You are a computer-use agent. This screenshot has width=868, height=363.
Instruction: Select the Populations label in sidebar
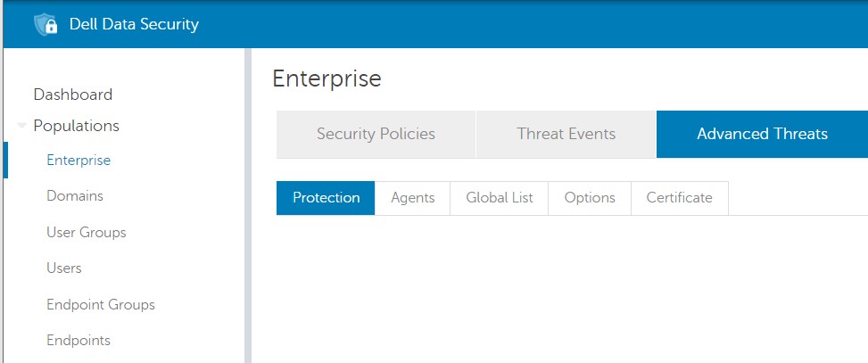76,126
